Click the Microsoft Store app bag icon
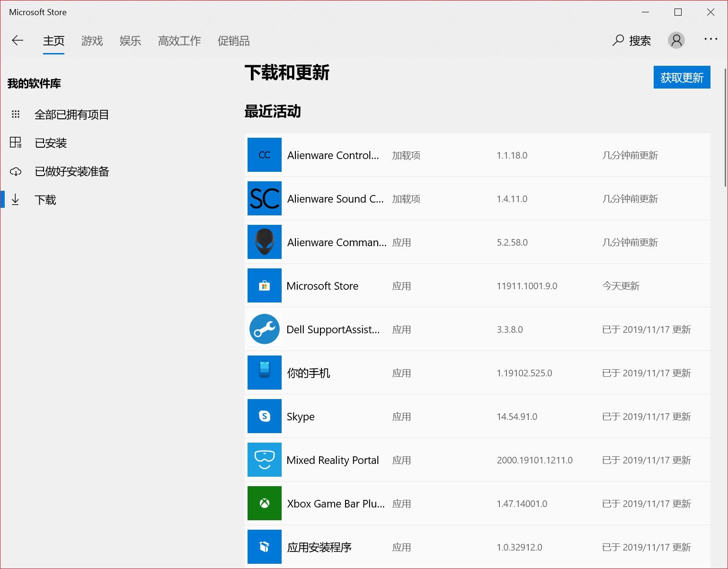This screenshot has width=728, height=569. (265, 285)
